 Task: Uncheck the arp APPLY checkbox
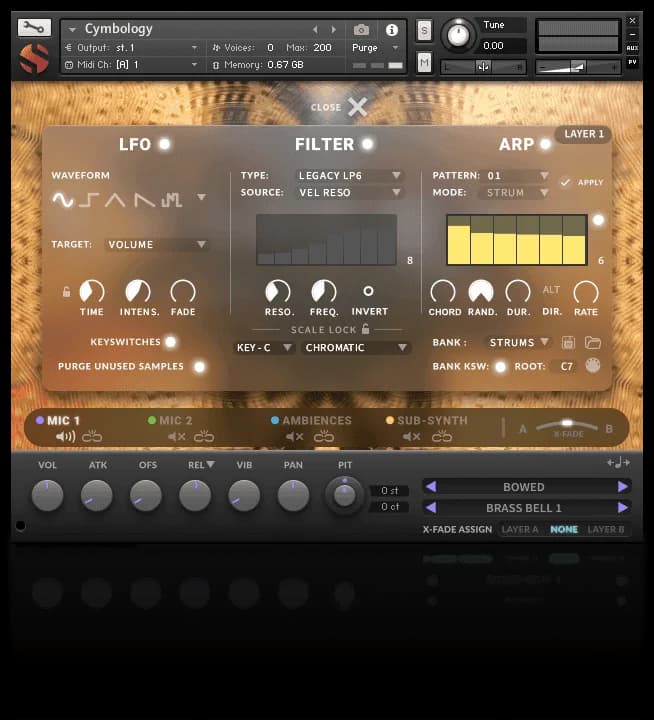[566, 182]
